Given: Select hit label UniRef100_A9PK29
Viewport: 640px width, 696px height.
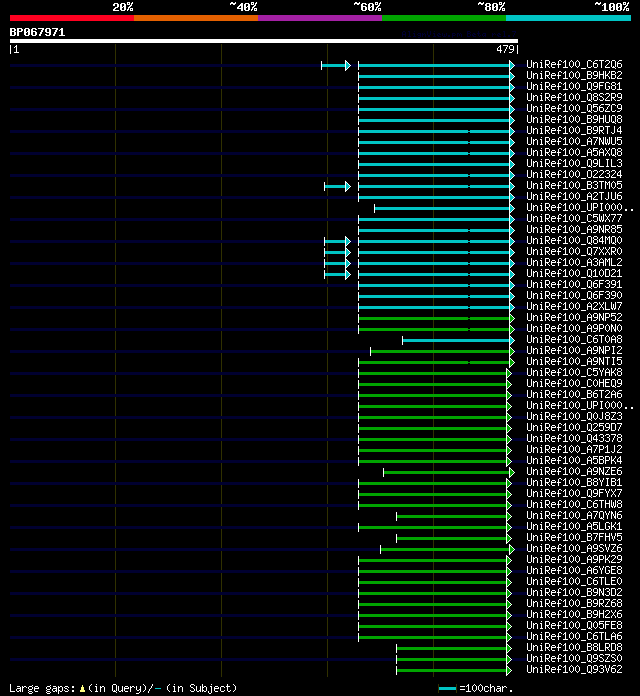Looking at the screenshot, I should [x=574, y=559].
